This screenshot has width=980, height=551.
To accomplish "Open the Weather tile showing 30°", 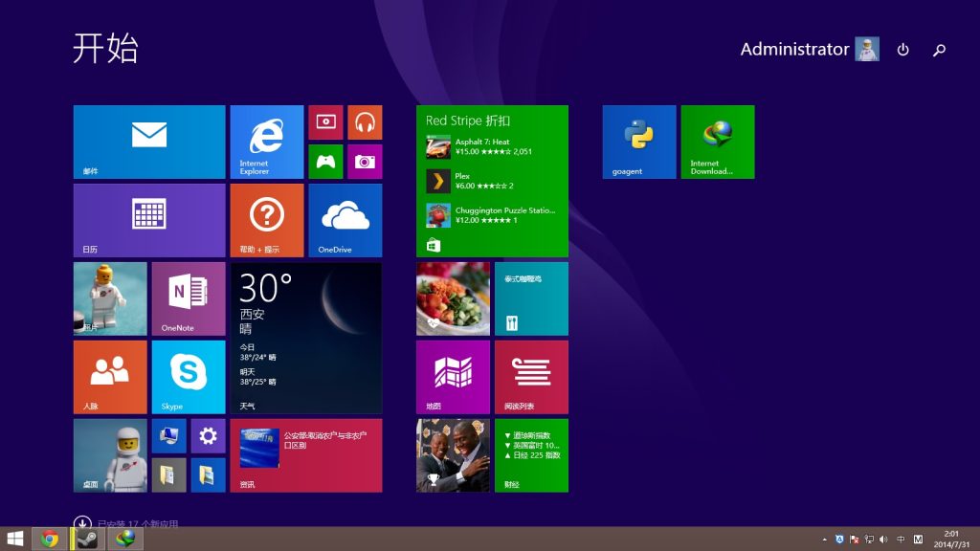I will point(306,338).
